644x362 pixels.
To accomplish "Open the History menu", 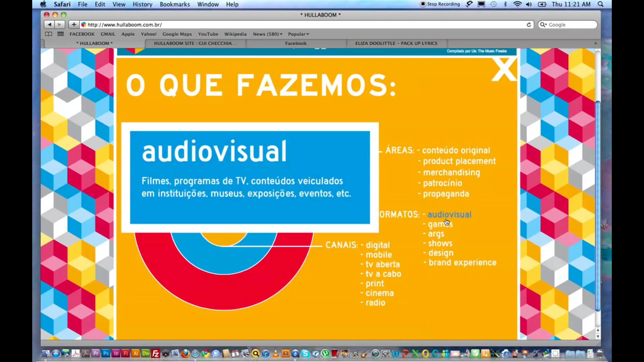I will point(142,4).
